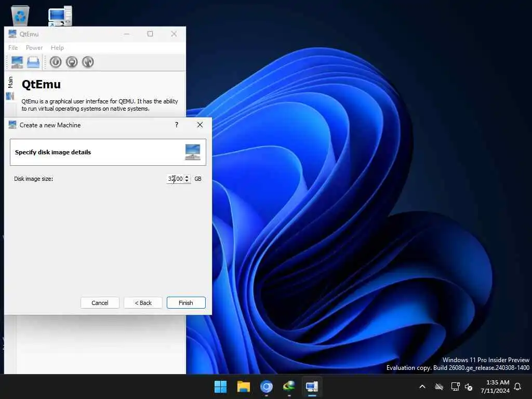Click the Recycle Bin desktop icon

pos(20,15)
